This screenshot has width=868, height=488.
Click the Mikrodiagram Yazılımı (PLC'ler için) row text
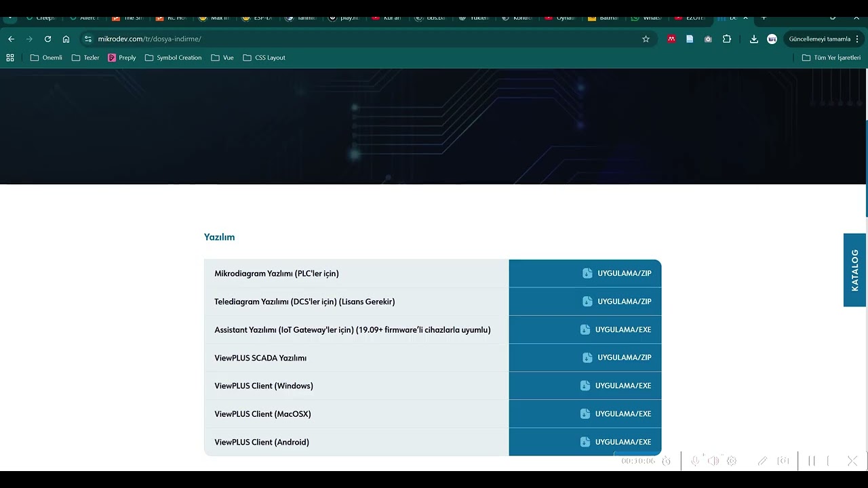277,274
